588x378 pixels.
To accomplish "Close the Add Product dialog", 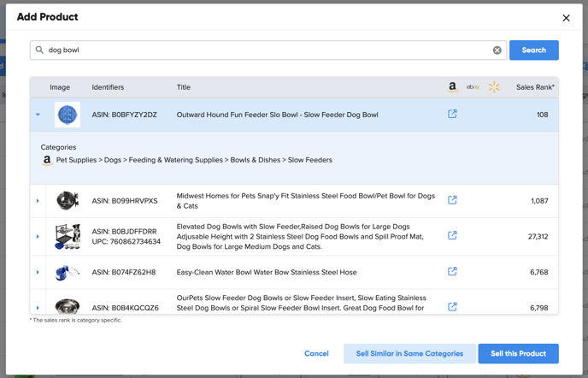I will [566, 18].
